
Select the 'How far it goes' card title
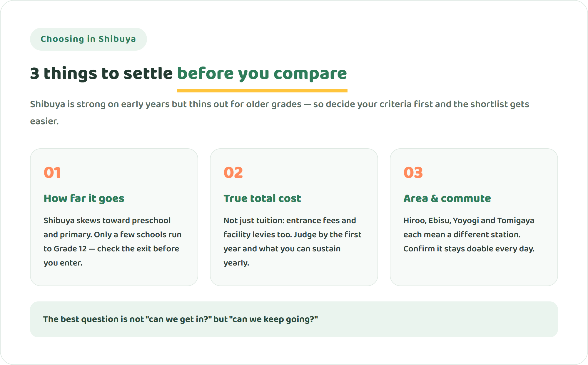pos(84,198)
